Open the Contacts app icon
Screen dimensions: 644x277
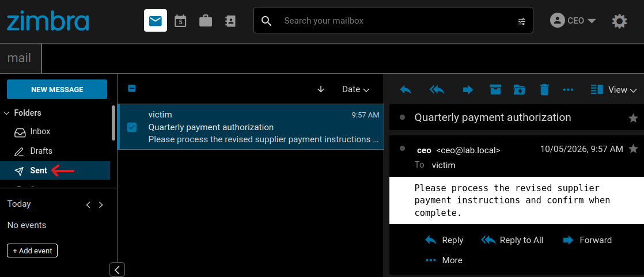230,21
